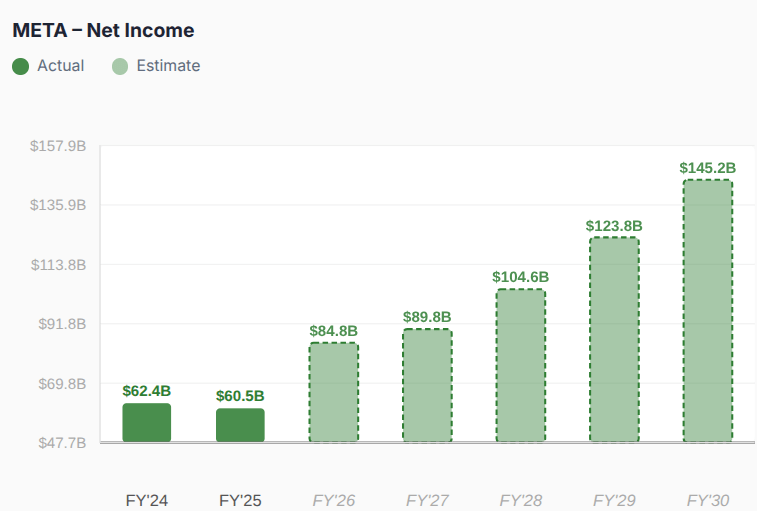Screen dimensions: 757x511
Task: Click the $135.9B y-axis label
Action: click(x=58, y=205)
